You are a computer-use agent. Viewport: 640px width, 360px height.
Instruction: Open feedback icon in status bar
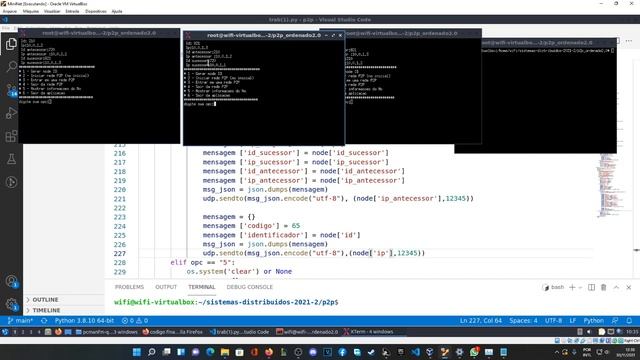click(x=615, y=321)
